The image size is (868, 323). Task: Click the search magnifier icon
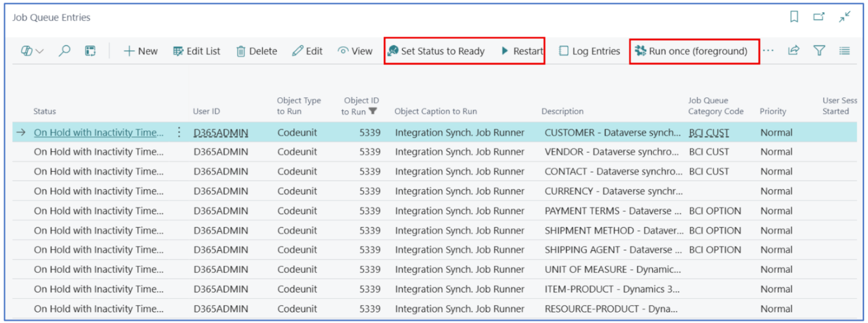pos(64,51)
